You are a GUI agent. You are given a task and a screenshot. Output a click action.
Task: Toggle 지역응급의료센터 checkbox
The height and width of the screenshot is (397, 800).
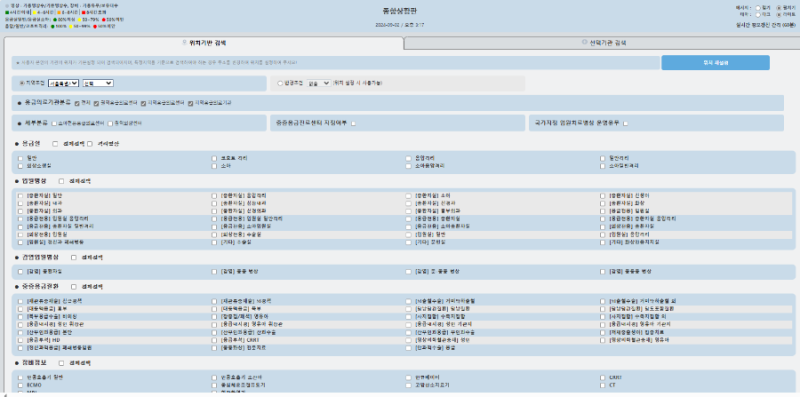[x=143, y=103]
